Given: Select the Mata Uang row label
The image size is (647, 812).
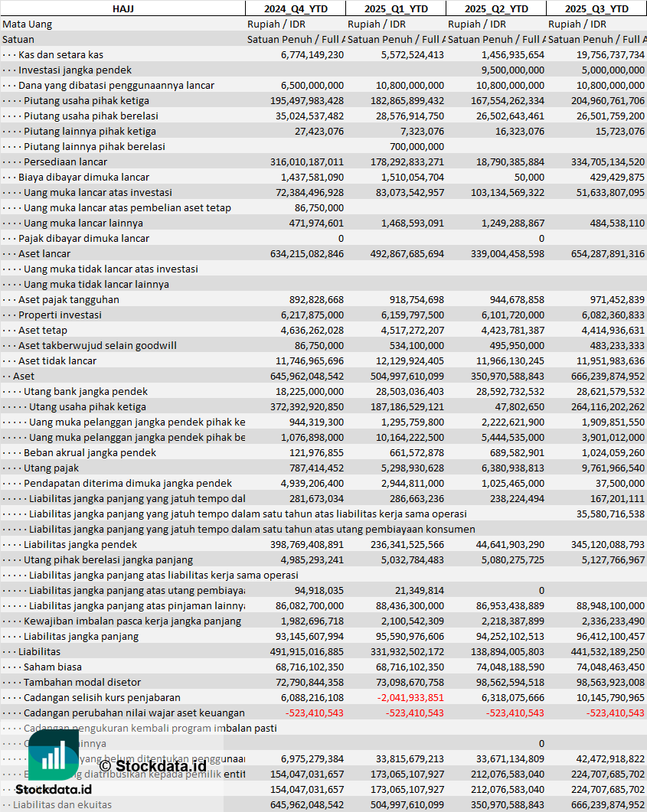Looking at the screenshot, I should (28, 24).
